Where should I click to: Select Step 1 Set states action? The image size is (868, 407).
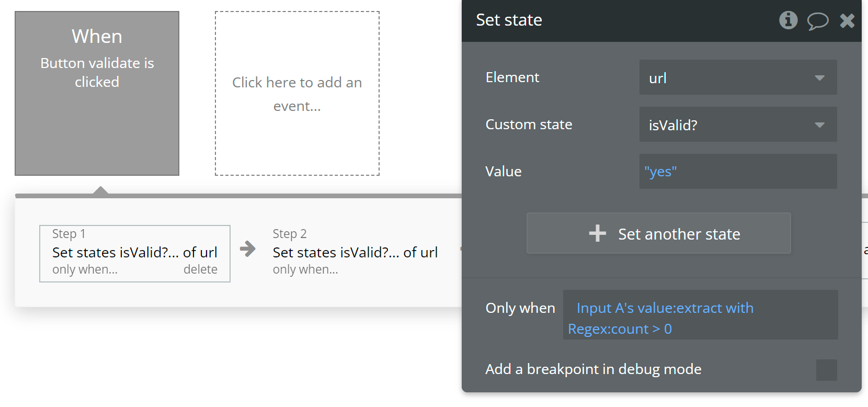click(134, 252)
